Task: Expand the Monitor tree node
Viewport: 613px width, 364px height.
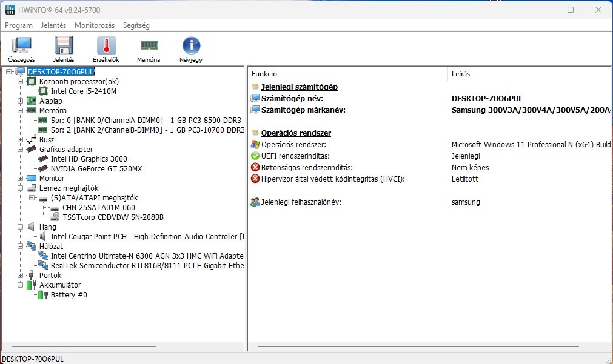Action: (x=21, y=179)
